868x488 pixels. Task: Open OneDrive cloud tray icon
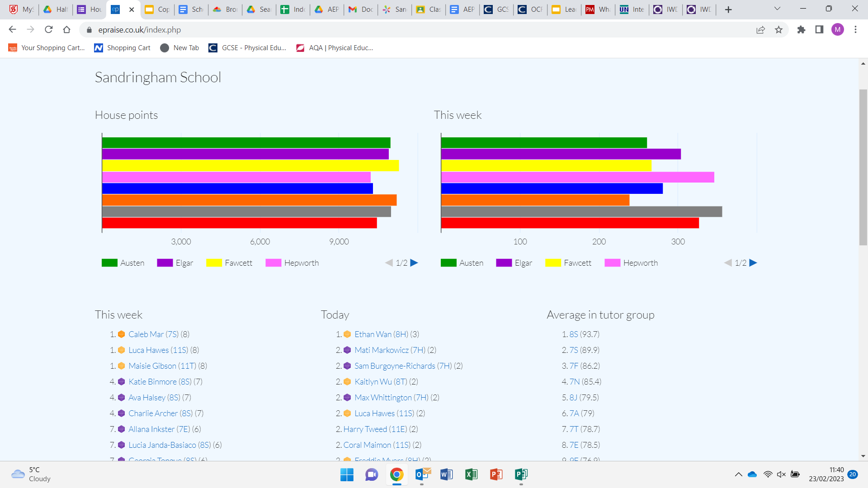tap(752, 474)
